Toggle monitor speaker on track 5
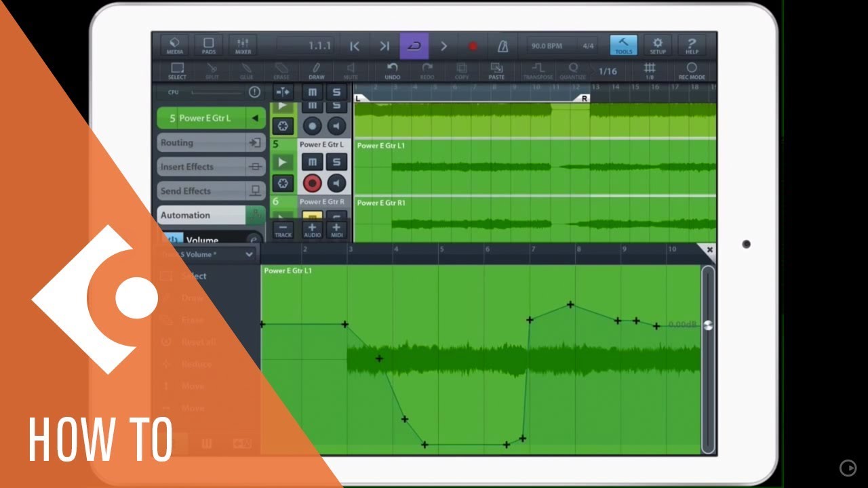This screenshot has height=488, width=868. coord(336,183)
